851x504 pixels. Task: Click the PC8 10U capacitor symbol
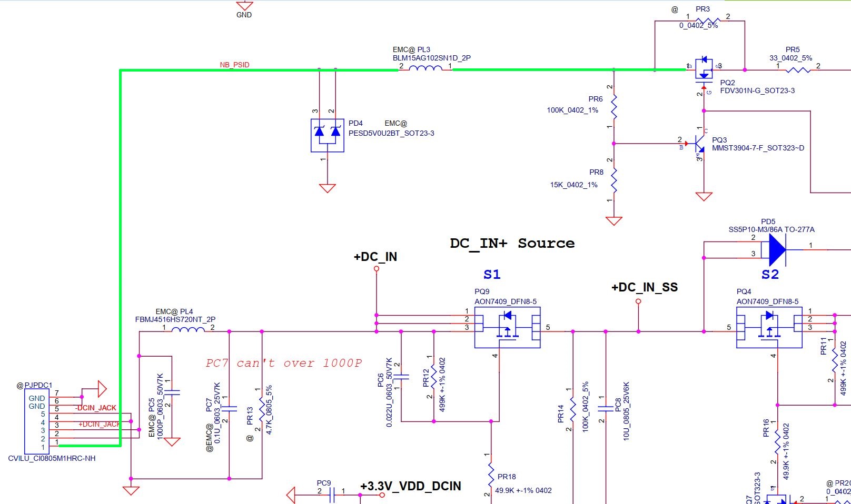(x=606, y=409)
